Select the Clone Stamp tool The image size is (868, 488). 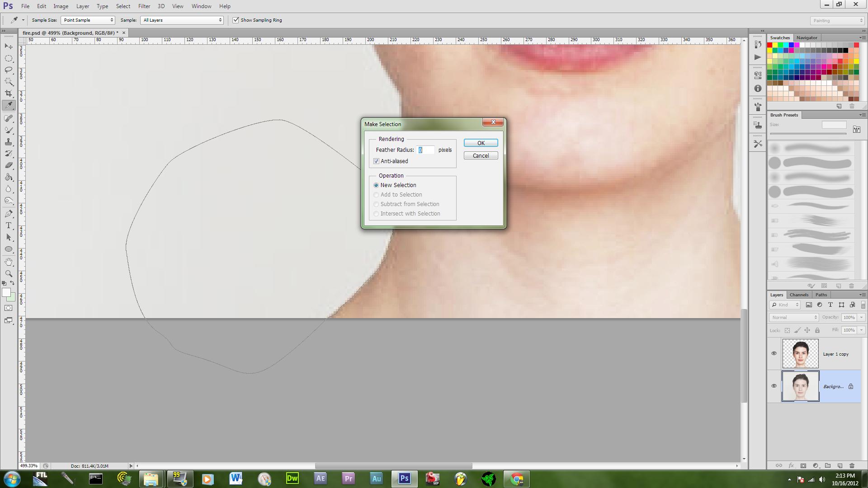click(x=9, y=142)
